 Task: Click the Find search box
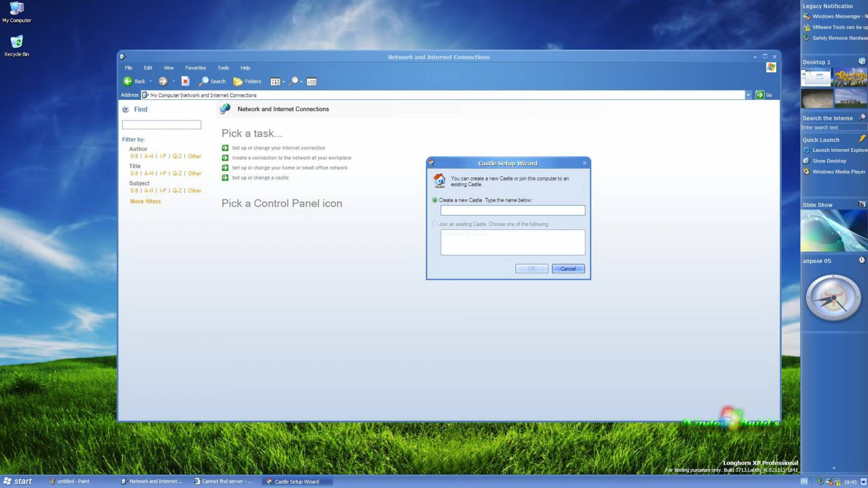click(x=162, y=125)
